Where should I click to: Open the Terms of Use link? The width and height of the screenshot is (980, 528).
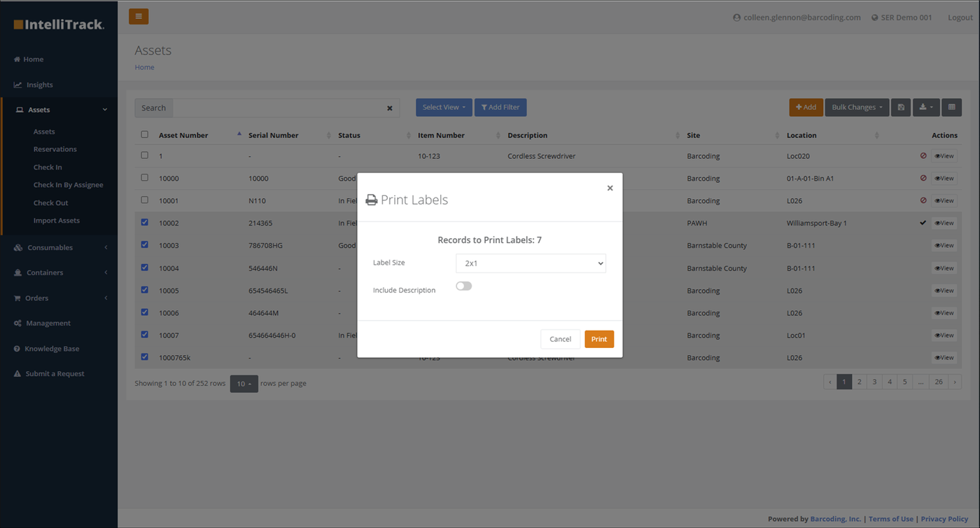pyautogui.click(x=891, y=519)
